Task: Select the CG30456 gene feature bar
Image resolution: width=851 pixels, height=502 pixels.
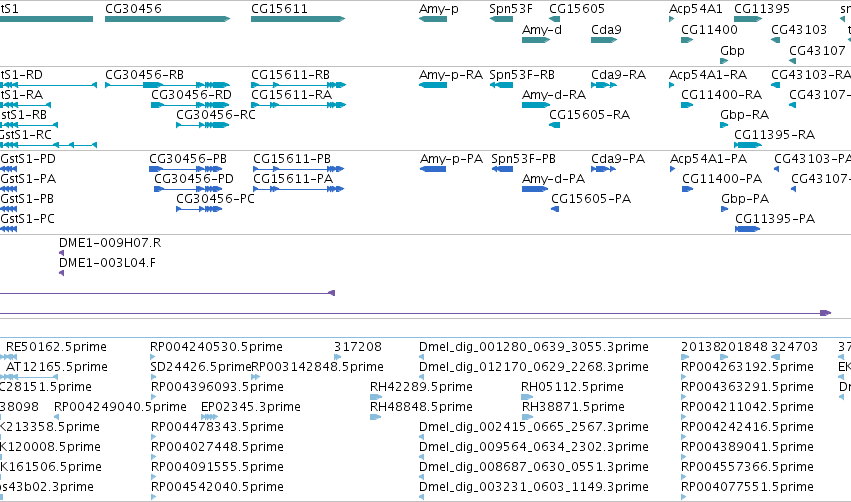Action: (x=168, y=19)
